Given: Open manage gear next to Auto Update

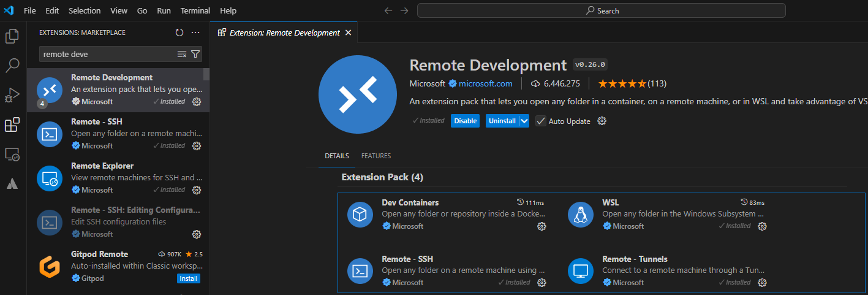Looking at the screenshot, I should tap(602, 121).
